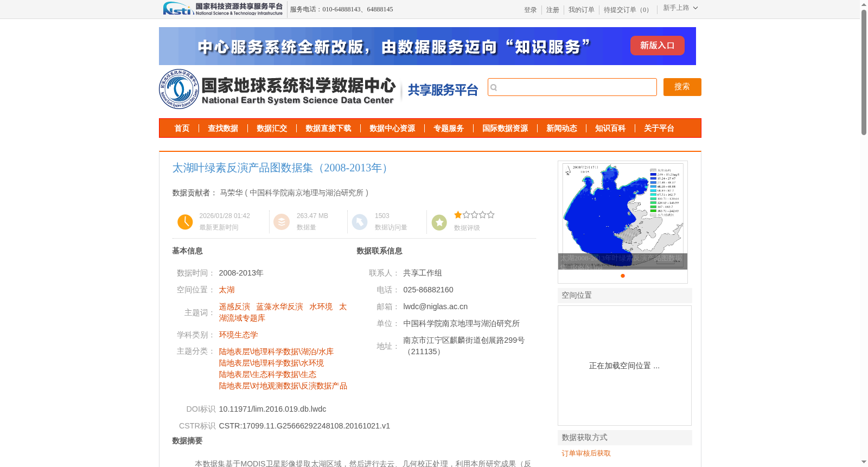
Task: Click the 订单审核后获取 link
Action: tap(586, 453)
